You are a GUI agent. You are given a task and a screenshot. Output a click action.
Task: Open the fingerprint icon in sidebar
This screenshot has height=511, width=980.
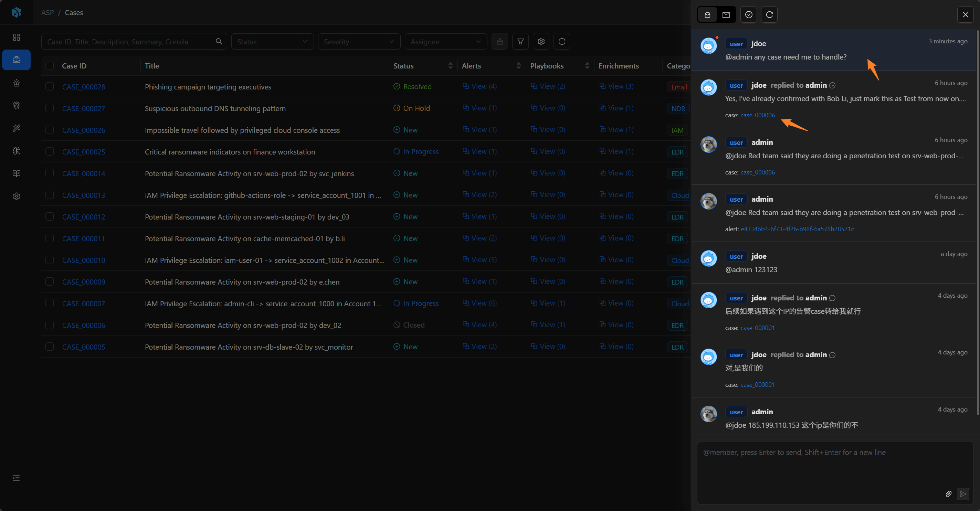click(17, 105)
